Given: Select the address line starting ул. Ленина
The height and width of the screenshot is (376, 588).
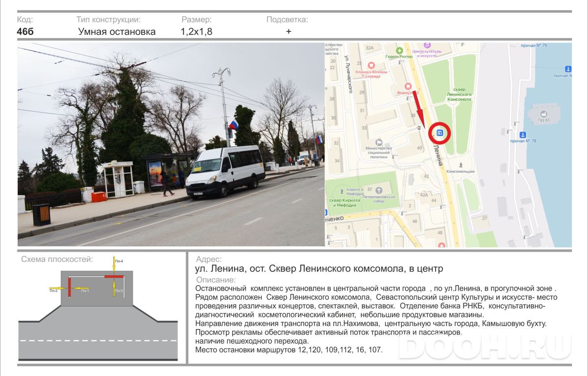Looking at the screenshot, I should [319, 269].
